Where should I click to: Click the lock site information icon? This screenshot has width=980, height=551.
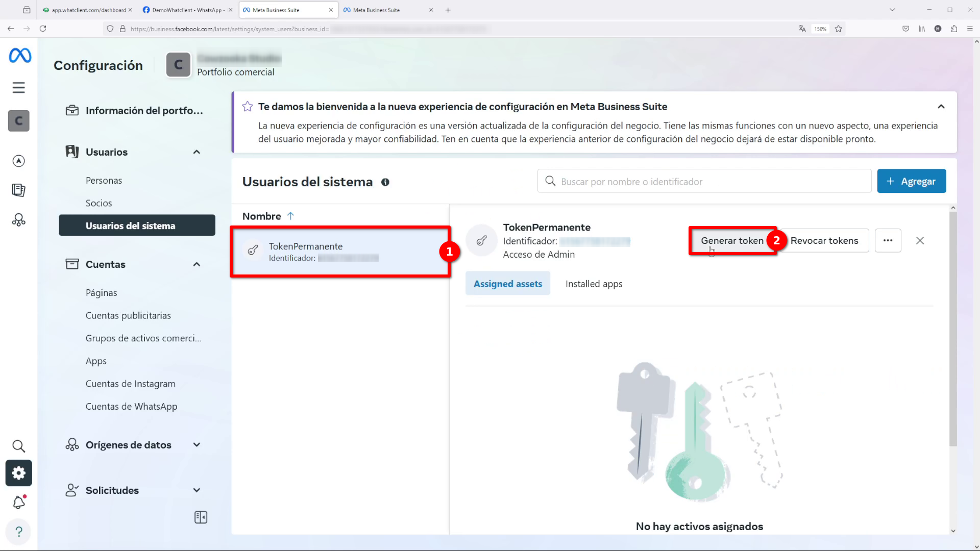pos(122,29)
